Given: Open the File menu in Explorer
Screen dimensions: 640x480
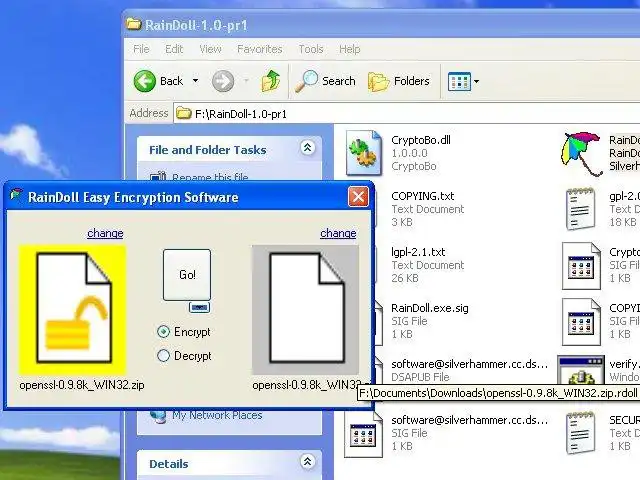Looking at the screenshot, I should (141, 49).
